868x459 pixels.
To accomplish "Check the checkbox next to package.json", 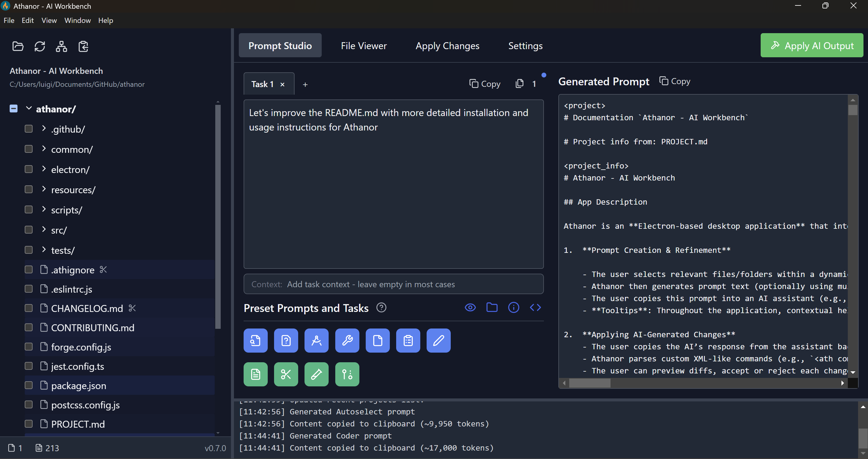I will click(29, 385).
